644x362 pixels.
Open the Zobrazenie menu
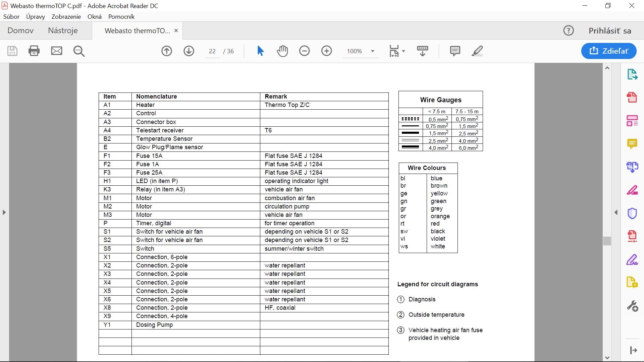tap(66, 17)
